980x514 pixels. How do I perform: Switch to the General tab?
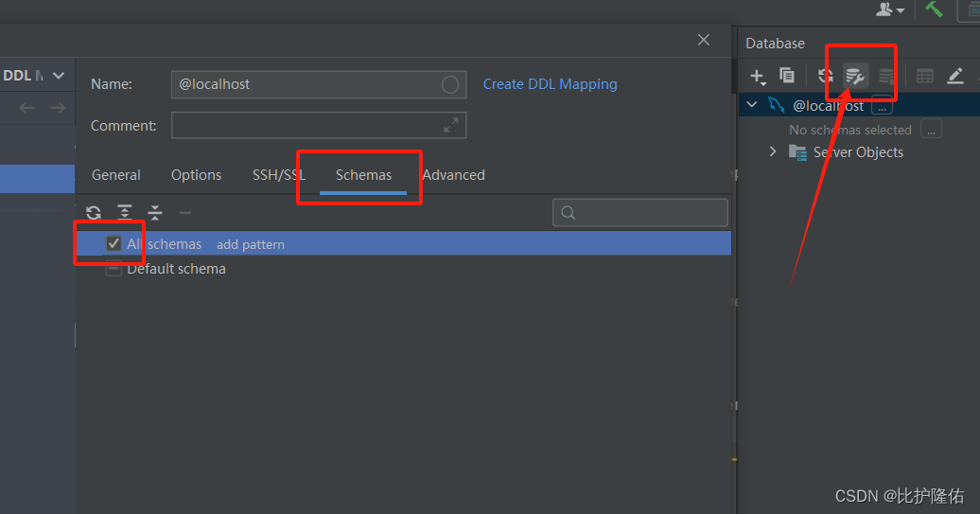click(x=116, y=175)
